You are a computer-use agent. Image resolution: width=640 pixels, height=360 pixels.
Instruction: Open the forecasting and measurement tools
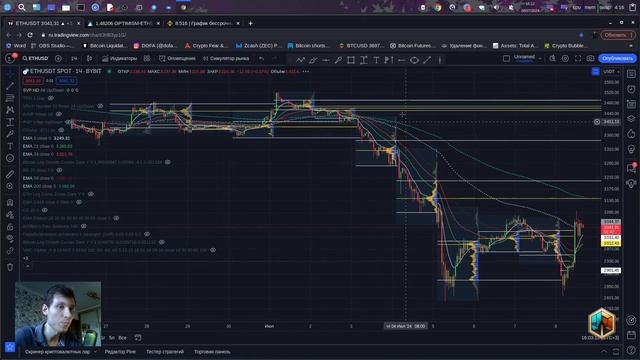point(10,122)
